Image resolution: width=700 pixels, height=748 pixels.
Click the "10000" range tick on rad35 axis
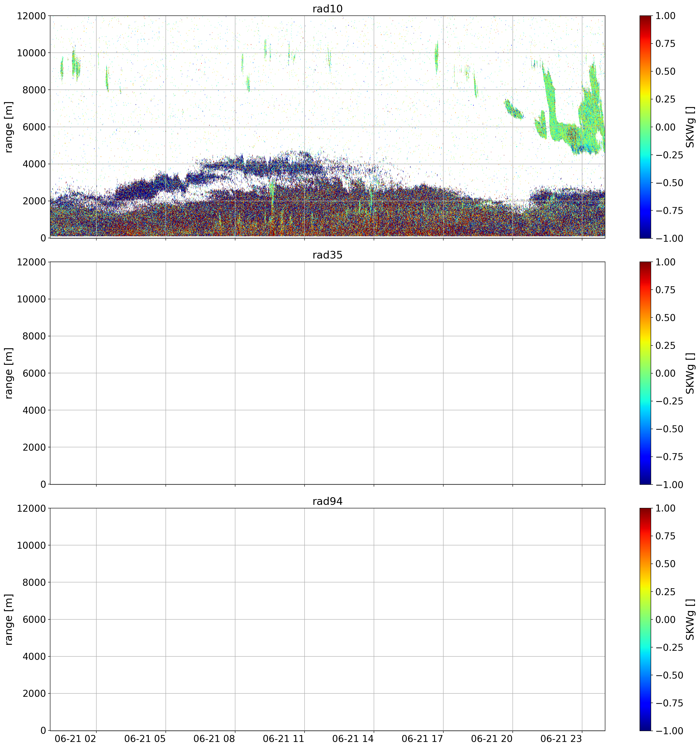click(31, 299)
